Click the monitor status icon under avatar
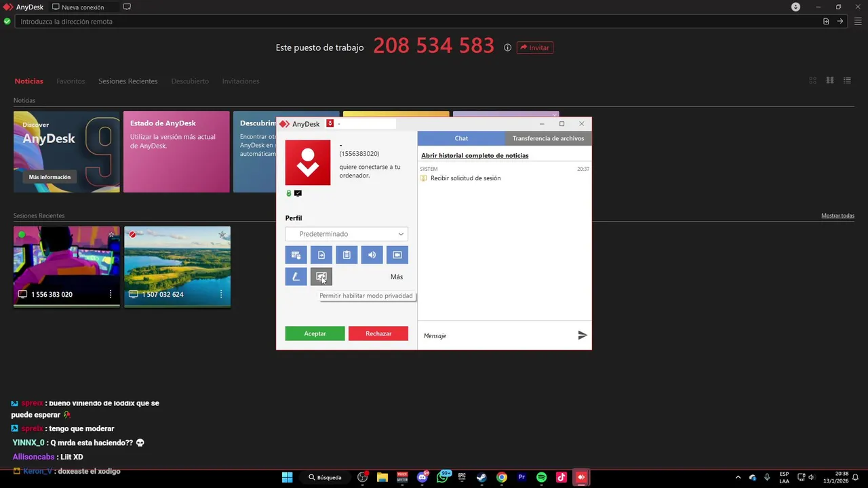868x488 pixels. 298,193
